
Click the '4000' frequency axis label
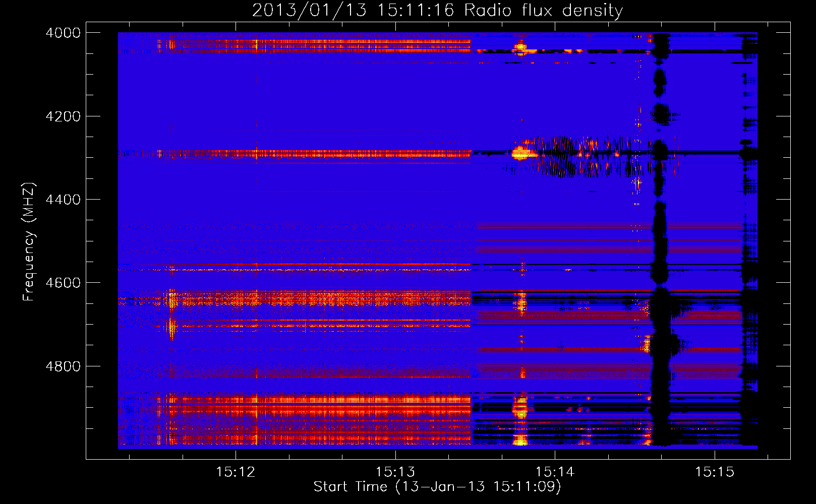[63, 33]
